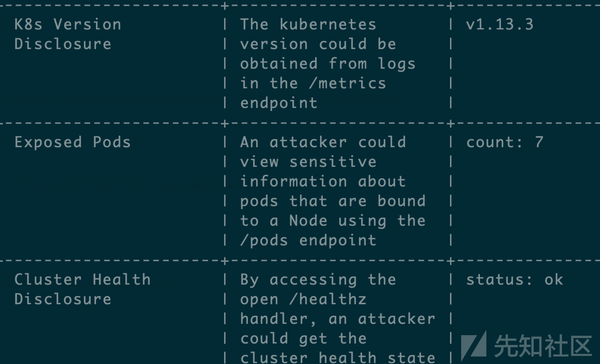The height and width of the screenshot is (364, 600).
Task: Click 'An attacker could' description line
Action: click(323, 142)
